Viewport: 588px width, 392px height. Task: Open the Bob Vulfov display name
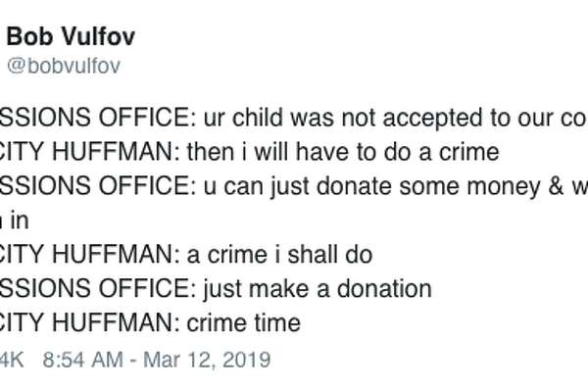click(71, 37)
